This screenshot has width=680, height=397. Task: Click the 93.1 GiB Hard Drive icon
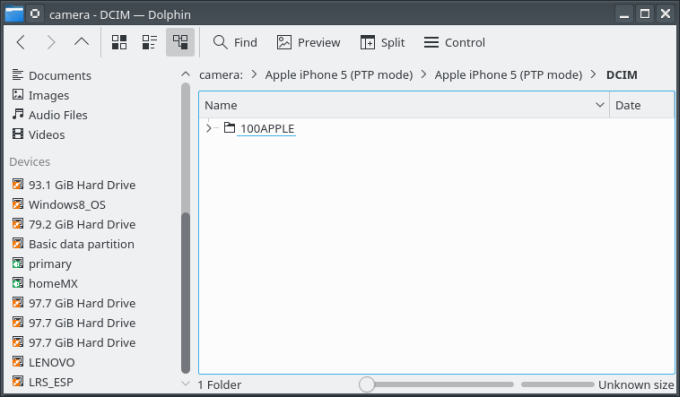(18, 184)
